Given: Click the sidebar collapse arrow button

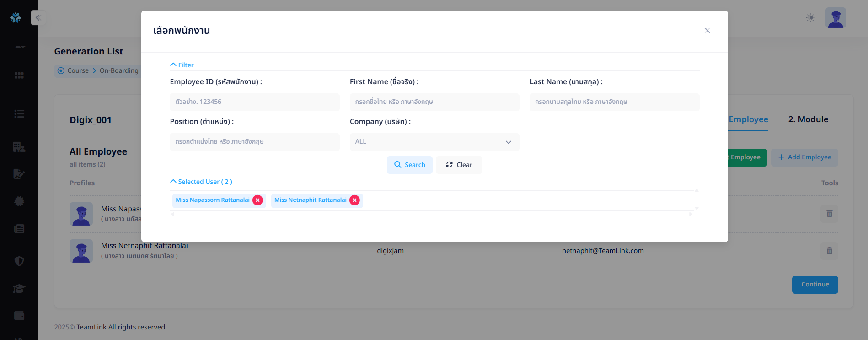Looking at the screenshot, I should 38,18.
